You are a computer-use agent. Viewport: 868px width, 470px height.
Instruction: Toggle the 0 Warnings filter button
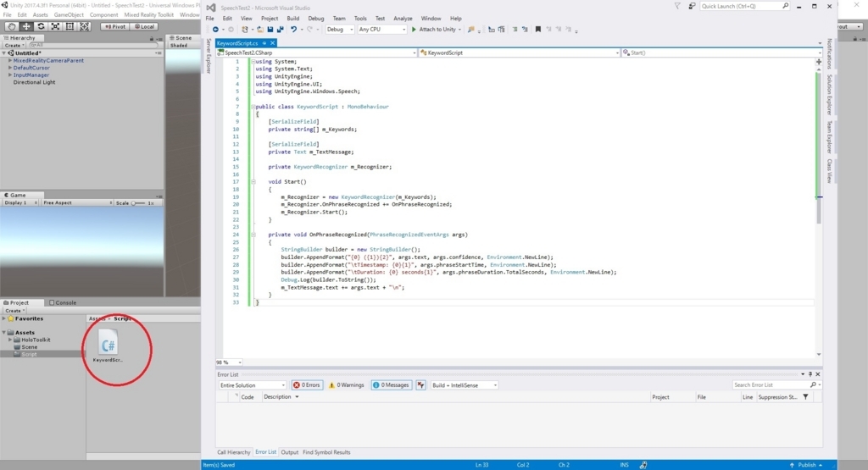(x=347, y=384)
